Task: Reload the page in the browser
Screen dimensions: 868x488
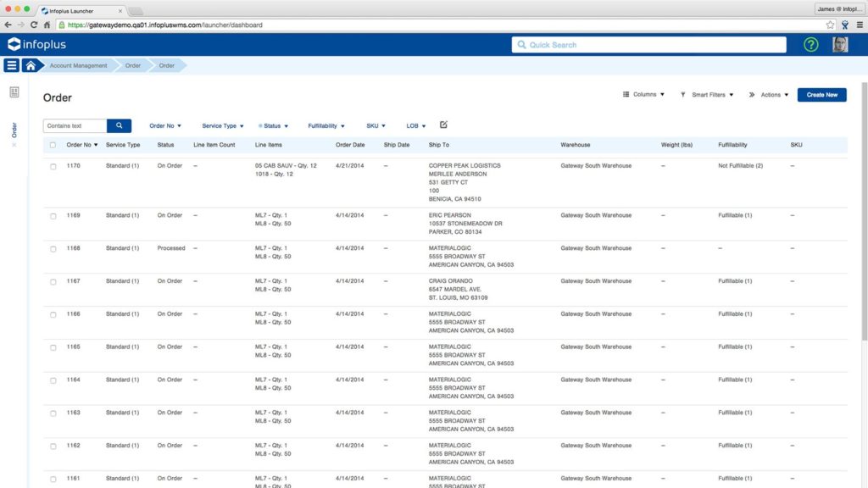Action: (x=35, y=25)
